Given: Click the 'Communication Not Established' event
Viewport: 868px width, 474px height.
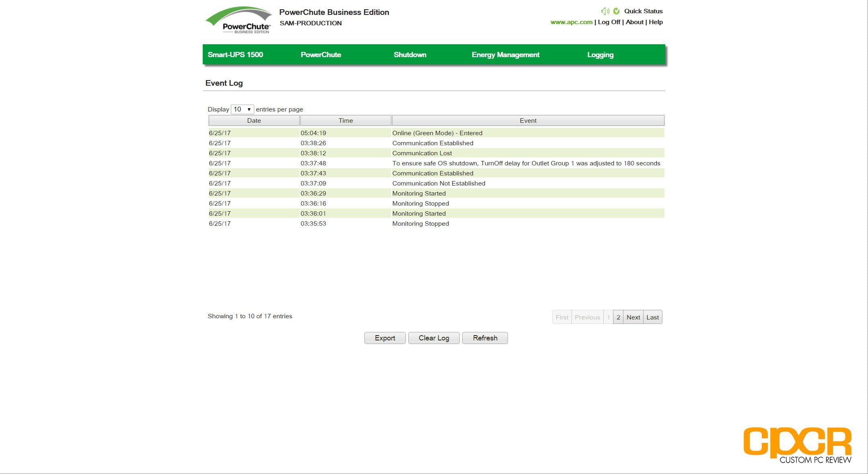Looking at the screenshot, I should (439, 183).
